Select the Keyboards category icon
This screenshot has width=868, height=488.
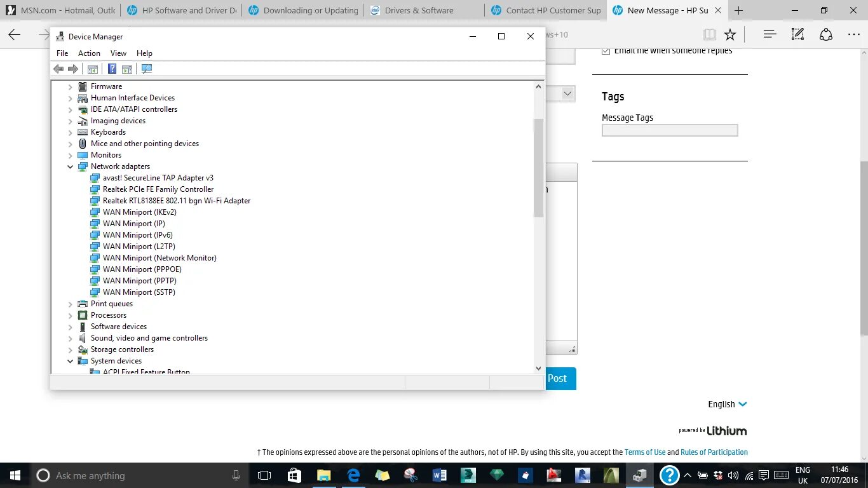coord(83,132)
